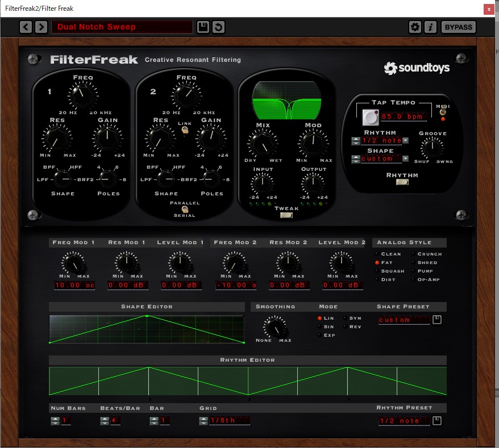Viewport: 499px width, 448px height.
Task: Save the rhythm preset with disk icon
Action: pyautogui.click(x=437, y=421)
